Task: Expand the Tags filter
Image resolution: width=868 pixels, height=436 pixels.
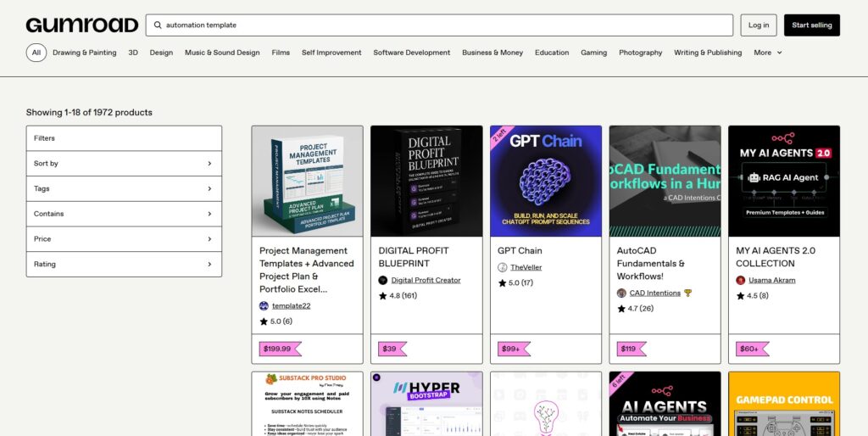Action: click(x=124, y=188)
